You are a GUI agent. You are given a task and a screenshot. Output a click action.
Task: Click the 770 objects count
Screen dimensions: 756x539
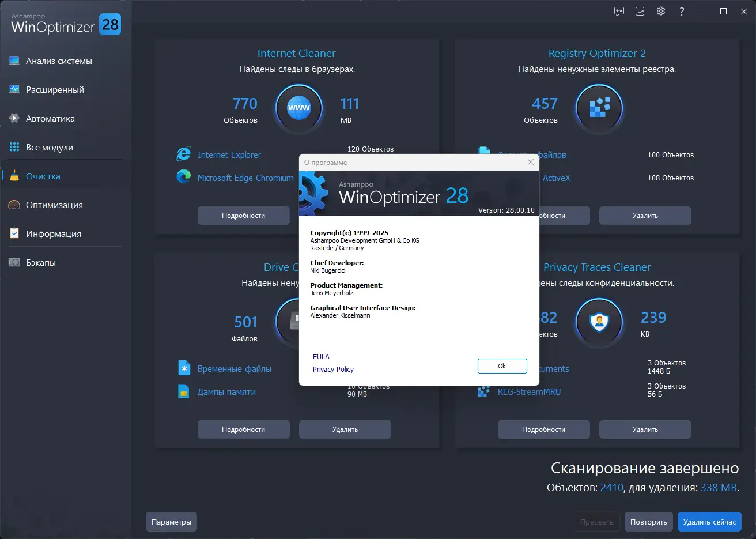(x=245, y=104)
